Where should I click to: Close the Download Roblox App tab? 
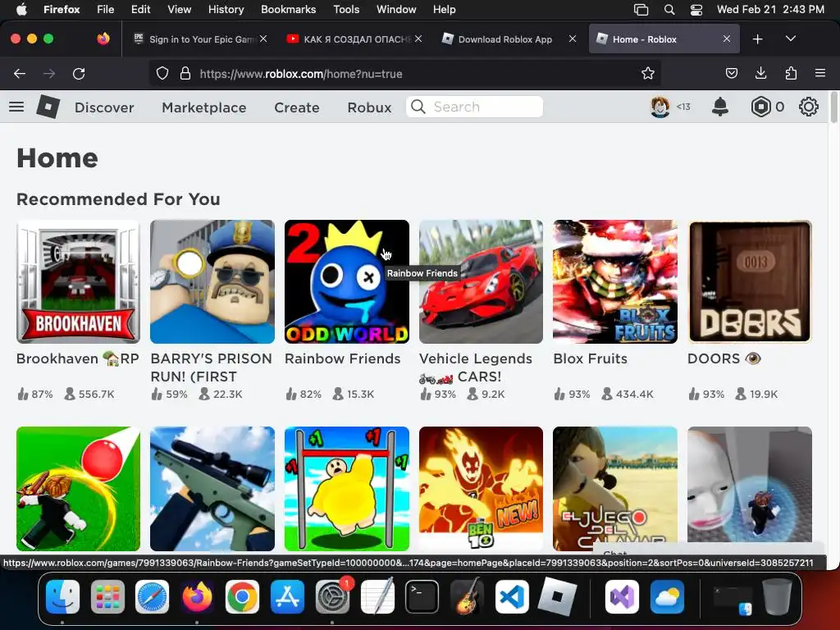(572, 39)
